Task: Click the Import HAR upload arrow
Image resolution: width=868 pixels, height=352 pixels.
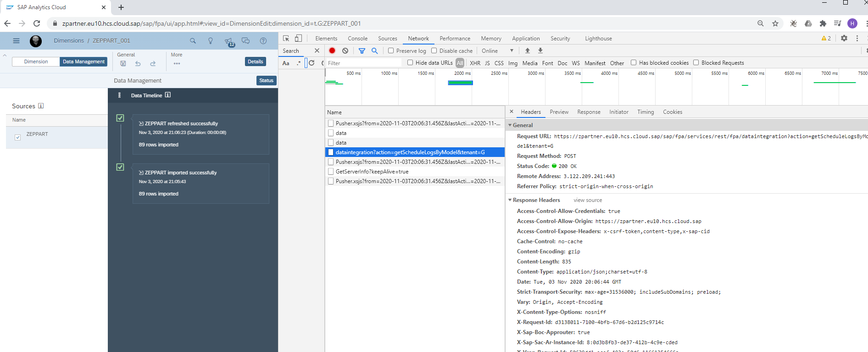Action: (x=528, y=50)
